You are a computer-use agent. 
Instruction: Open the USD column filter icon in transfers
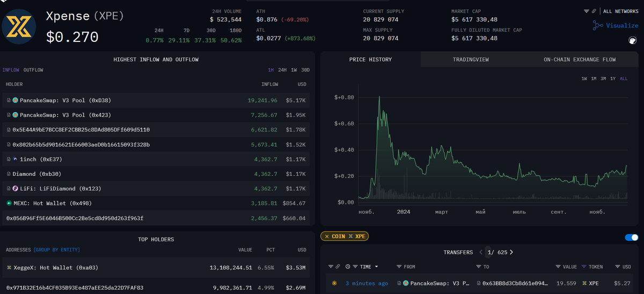click(x=618, y=267)
